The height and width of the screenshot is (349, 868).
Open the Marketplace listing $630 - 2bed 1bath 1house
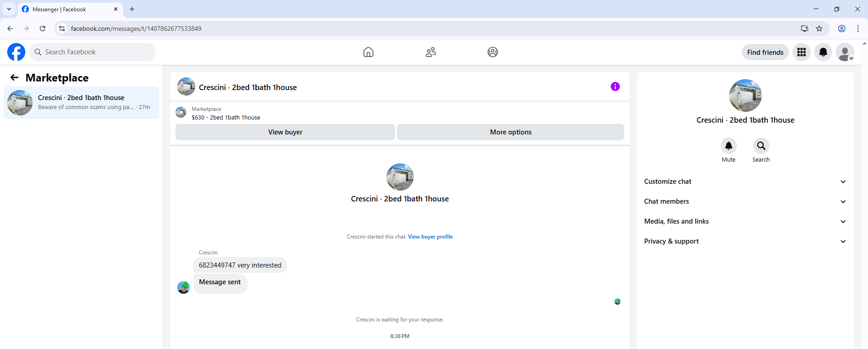tap(226, 118)
